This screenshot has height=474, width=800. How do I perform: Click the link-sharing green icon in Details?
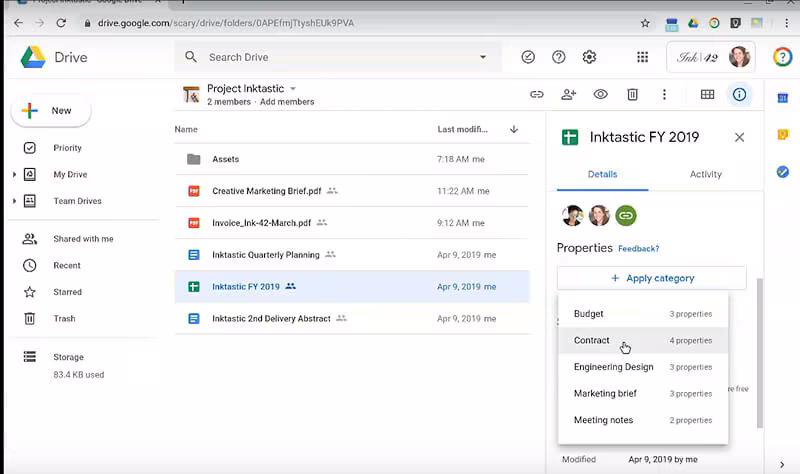click(x=626, y=215)
